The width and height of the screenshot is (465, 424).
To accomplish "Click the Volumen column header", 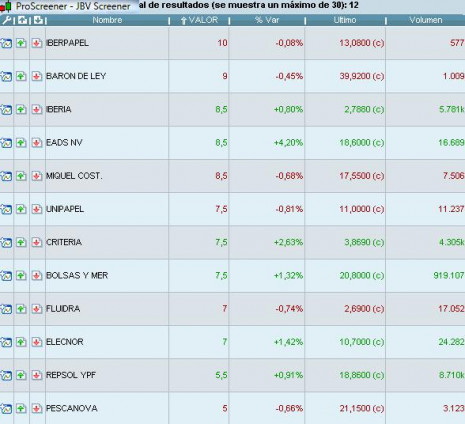I will (426, 20).
